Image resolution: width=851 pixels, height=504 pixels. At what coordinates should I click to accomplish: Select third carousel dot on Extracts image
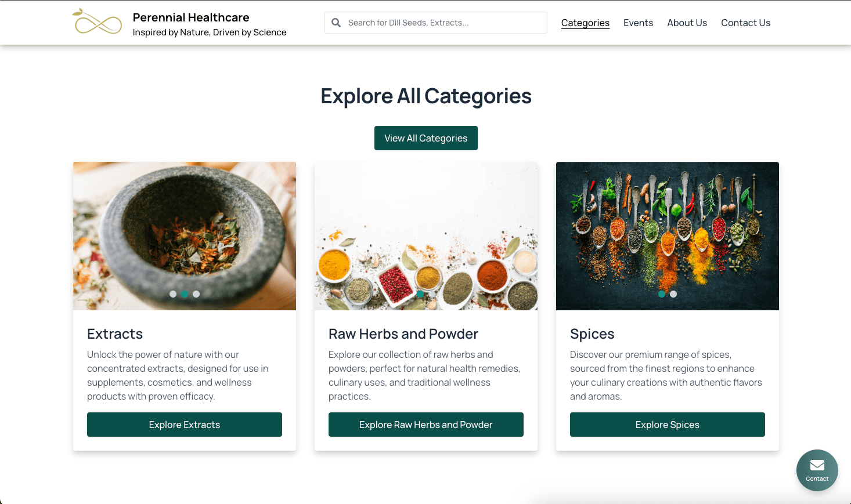pos(196,294)
